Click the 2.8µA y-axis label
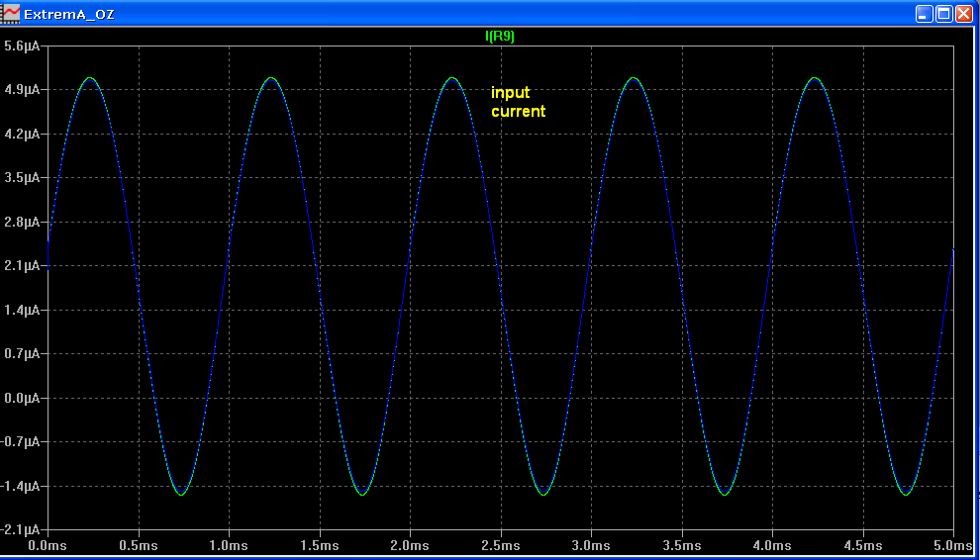 (x=23, y=222)
